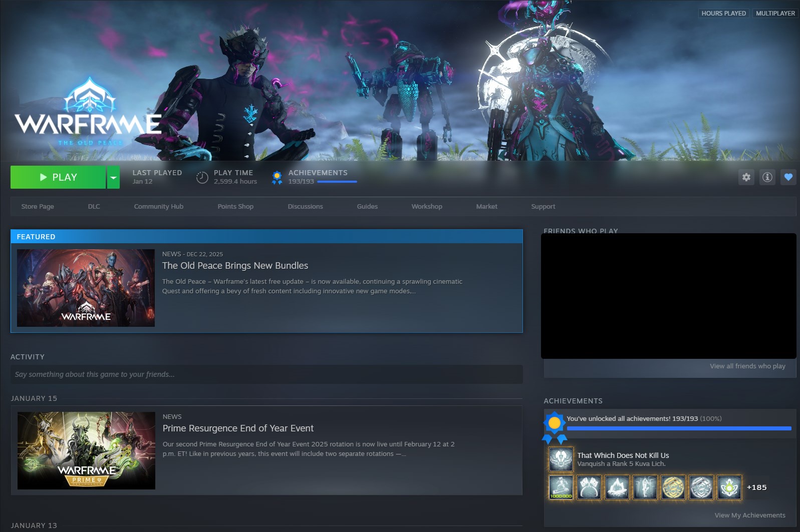The height and width of the screenshot is (532, 800).
Task: Click the 1000000 achievement badge icon
Action: coord(561,487)
